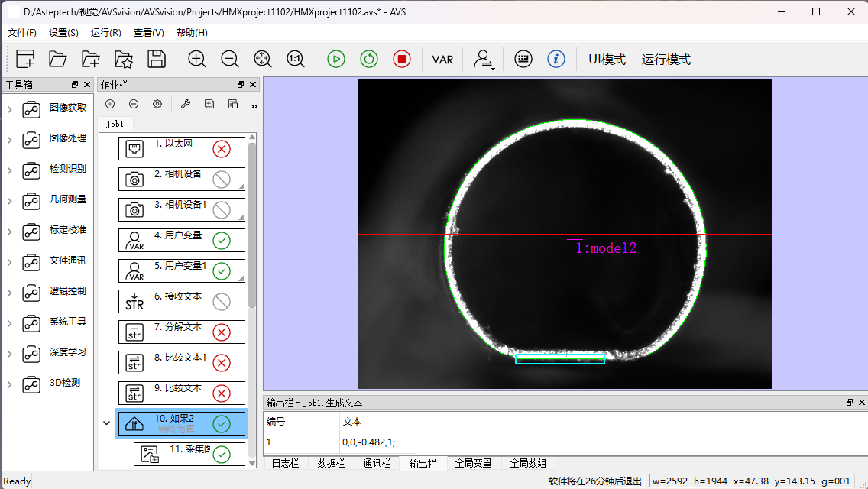Open the blue info about icon
Image resolution: width=868 pixels, height=489 pixels.
pyautogui.click(x=556, y=59)
